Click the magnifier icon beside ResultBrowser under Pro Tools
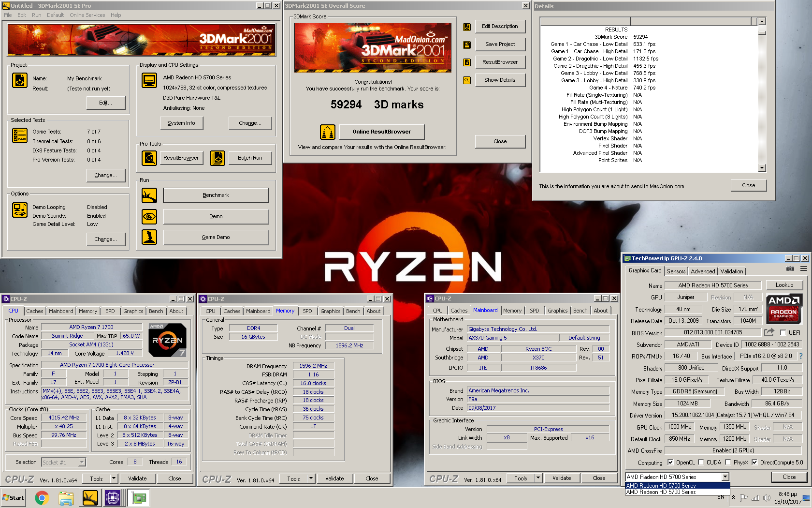The width and height of the screenshot is (812, 508). pyautogui.click(x=149, y=158)
